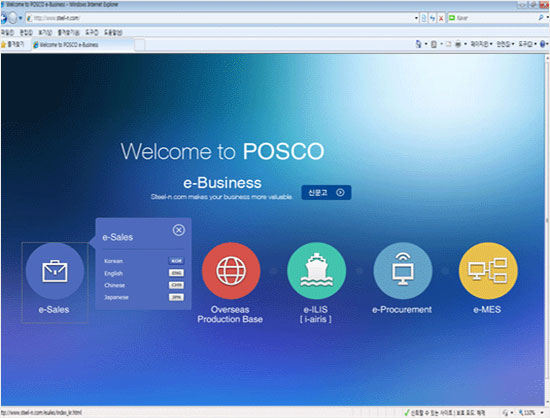Click the e-Procurement label
The width and height of the screenshot is (550, 418).
coord(402,310)
